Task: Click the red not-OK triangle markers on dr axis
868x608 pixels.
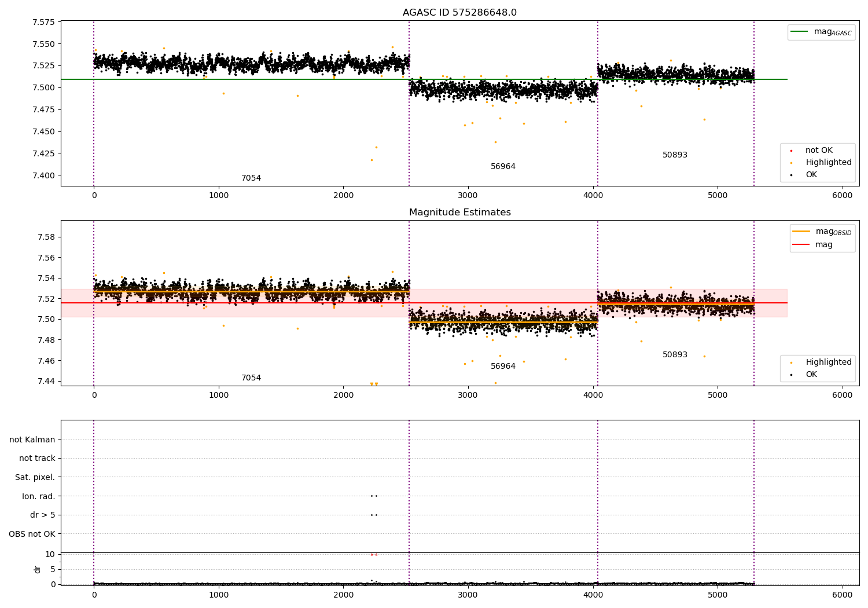Action: tap(374, 554)
